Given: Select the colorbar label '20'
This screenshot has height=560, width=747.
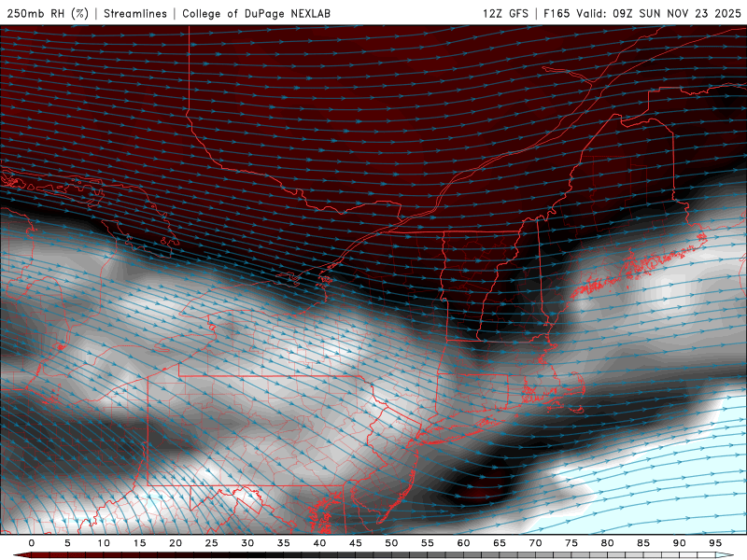Looking at the screenshot, I should [x=176, y=543].
